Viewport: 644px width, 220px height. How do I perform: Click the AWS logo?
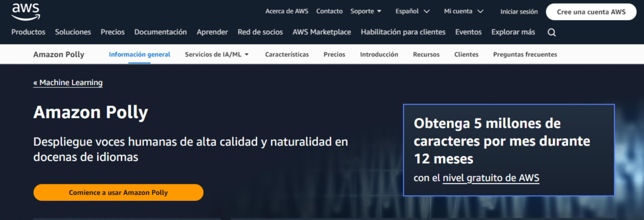(26, 12)
